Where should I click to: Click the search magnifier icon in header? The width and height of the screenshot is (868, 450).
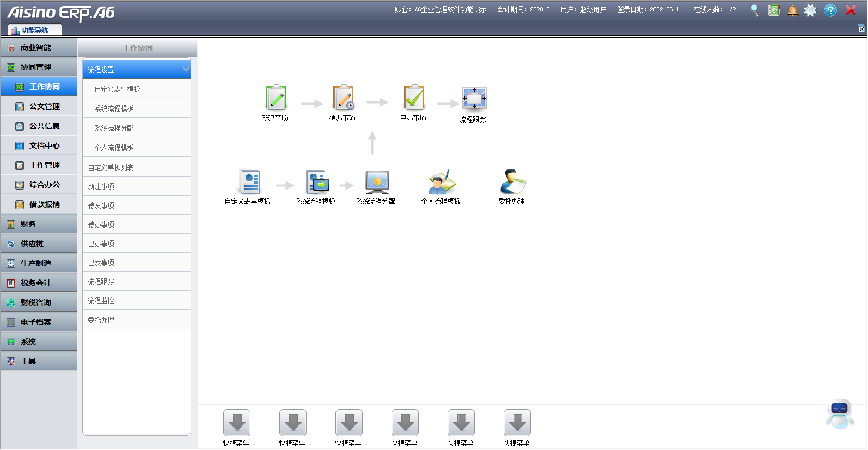coord(754,10)
